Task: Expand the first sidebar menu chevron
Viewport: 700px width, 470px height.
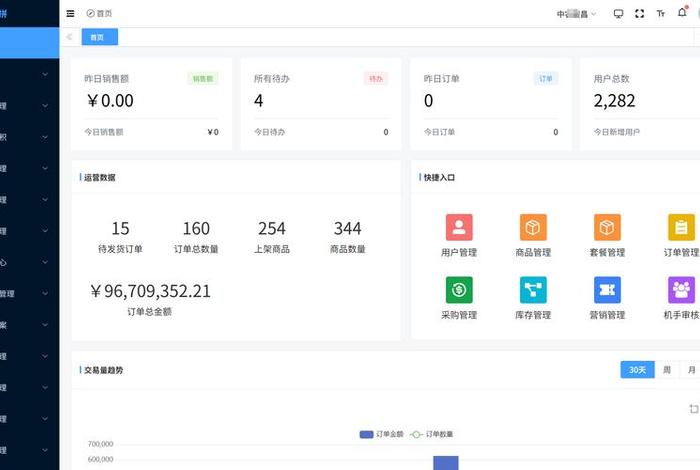Action: (45, 73)
